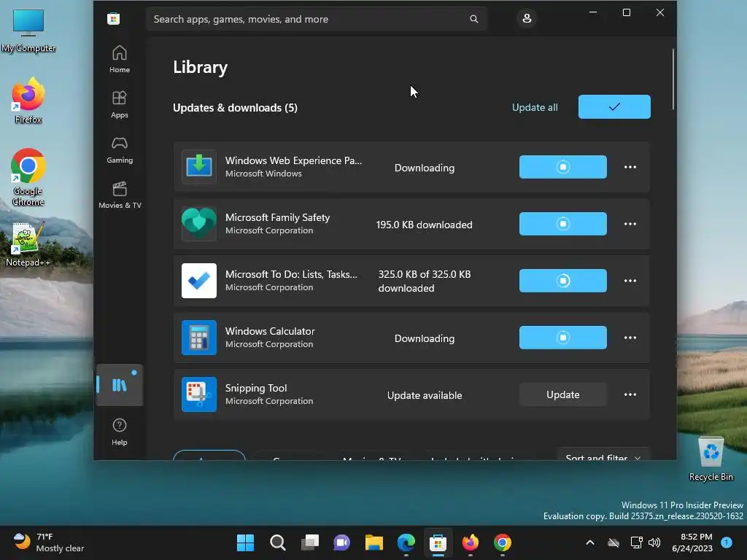
Task: Click the search magnifier icon in Store
Action: tap(473, 19)
